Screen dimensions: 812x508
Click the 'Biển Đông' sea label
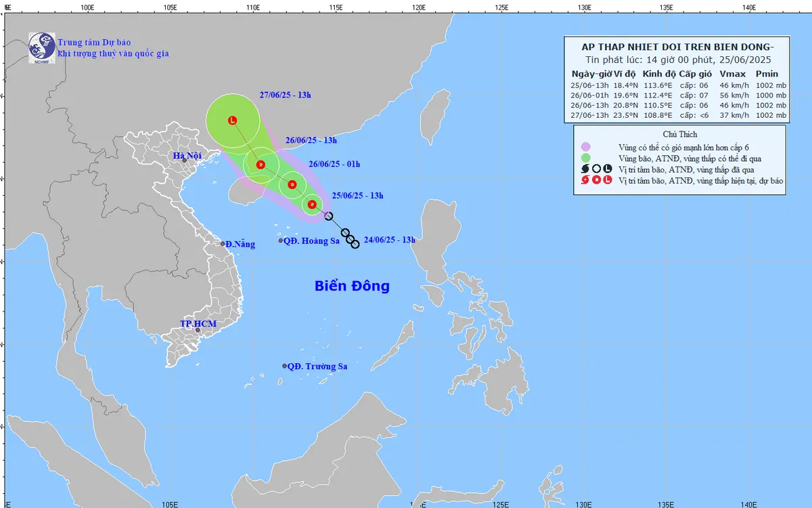pos(352,286)
